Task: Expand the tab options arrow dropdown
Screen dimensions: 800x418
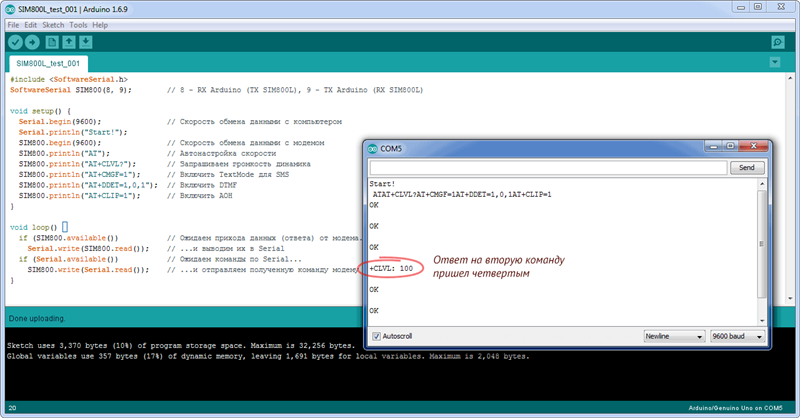Action: (774, 62)
